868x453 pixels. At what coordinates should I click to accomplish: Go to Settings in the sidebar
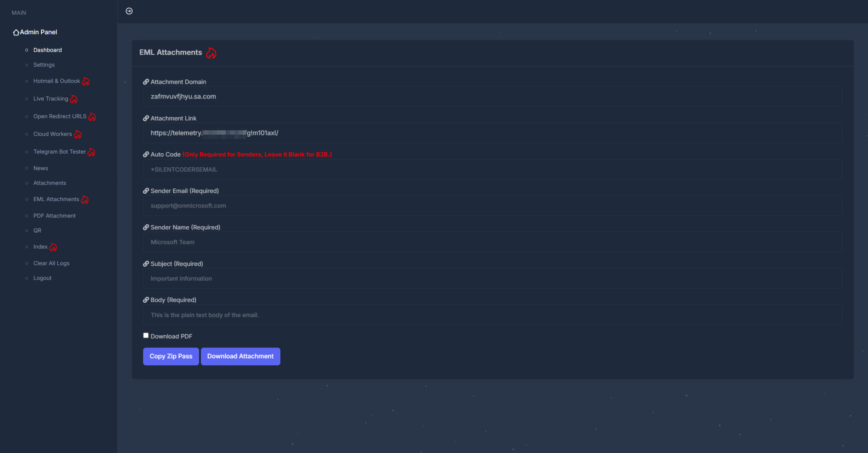44,65
